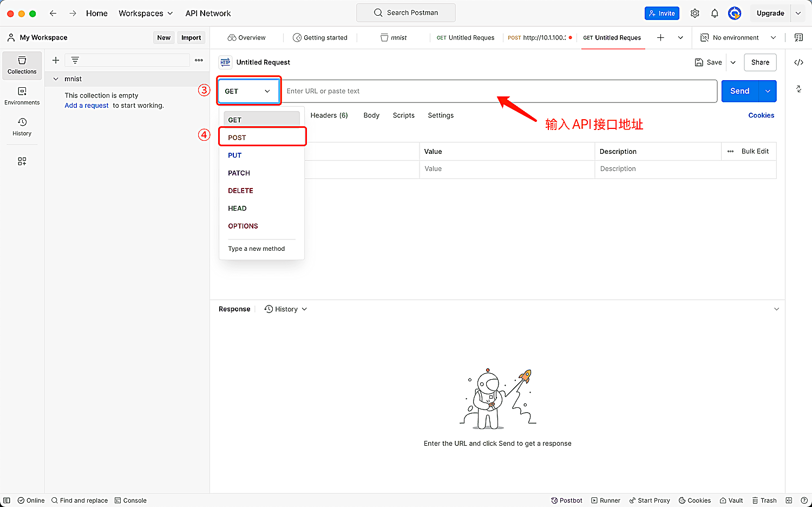812x507 pixels.
Task: Open the Console in status bar
Action: pos(130,500)
